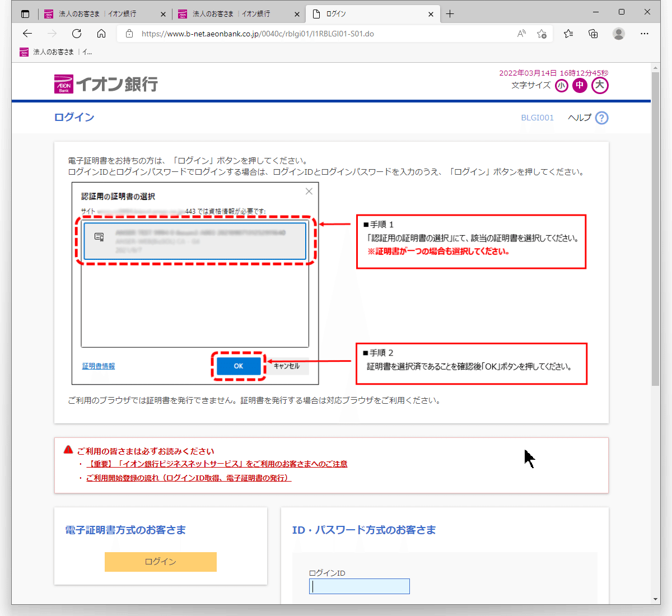Open the ご利用開始登録の流れ link
The width and height of the screenshot is (672, 616).
189,478
